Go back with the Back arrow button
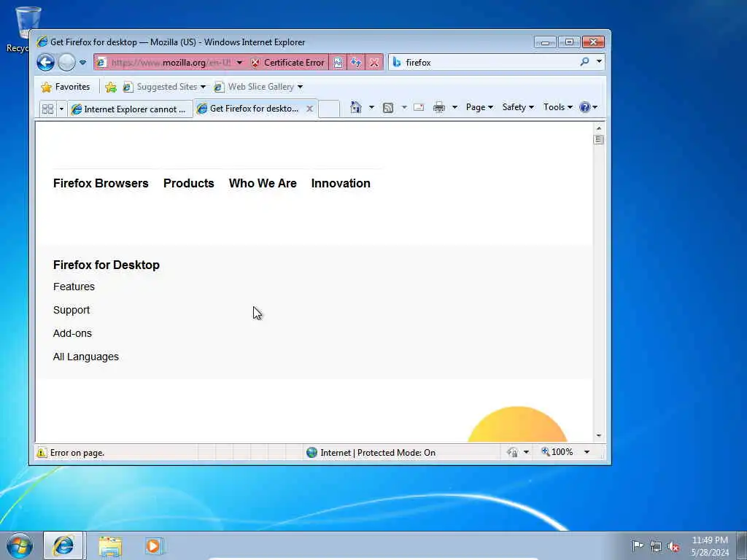This screenshot has height=560, width=747. [x=46, y=63]
